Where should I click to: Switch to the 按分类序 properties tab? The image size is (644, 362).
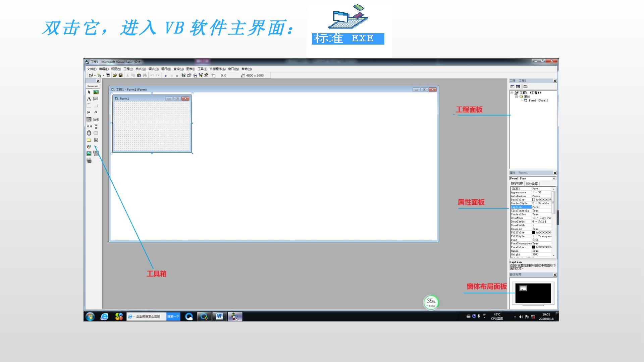532,184
